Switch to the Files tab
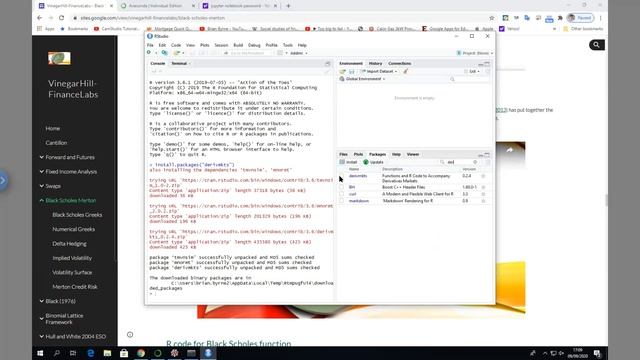640x360 pixels. [344, 154]
